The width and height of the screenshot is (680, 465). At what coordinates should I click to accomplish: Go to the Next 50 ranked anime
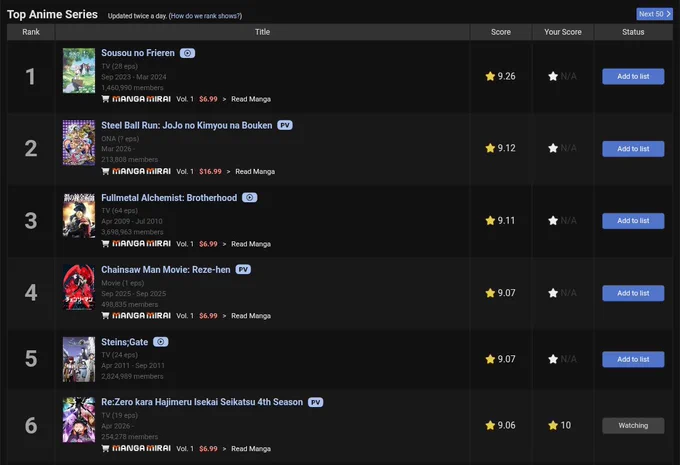click(x=654, y=14)
